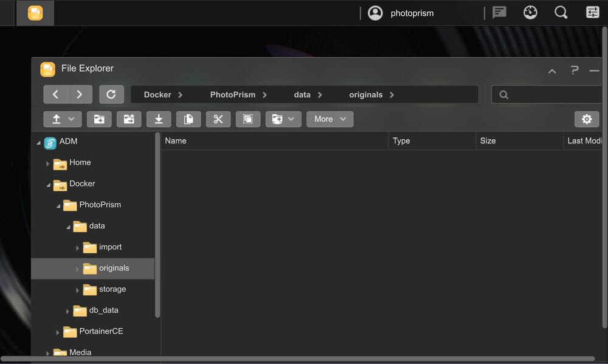The height and width of the screenshot is (364, 608).
Task: Refresh the current folder view
Action: 111,94
